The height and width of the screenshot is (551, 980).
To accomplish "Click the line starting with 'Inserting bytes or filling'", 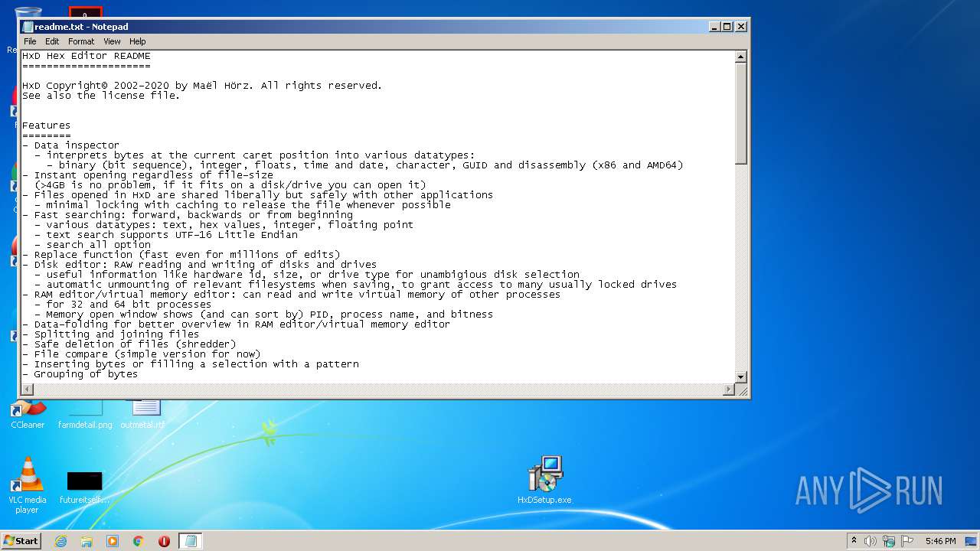I will [190, 364].
